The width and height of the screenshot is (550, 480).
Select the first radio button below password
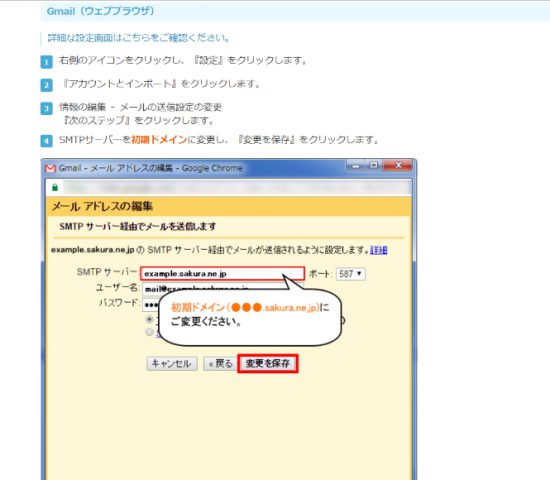click(150, 319)
